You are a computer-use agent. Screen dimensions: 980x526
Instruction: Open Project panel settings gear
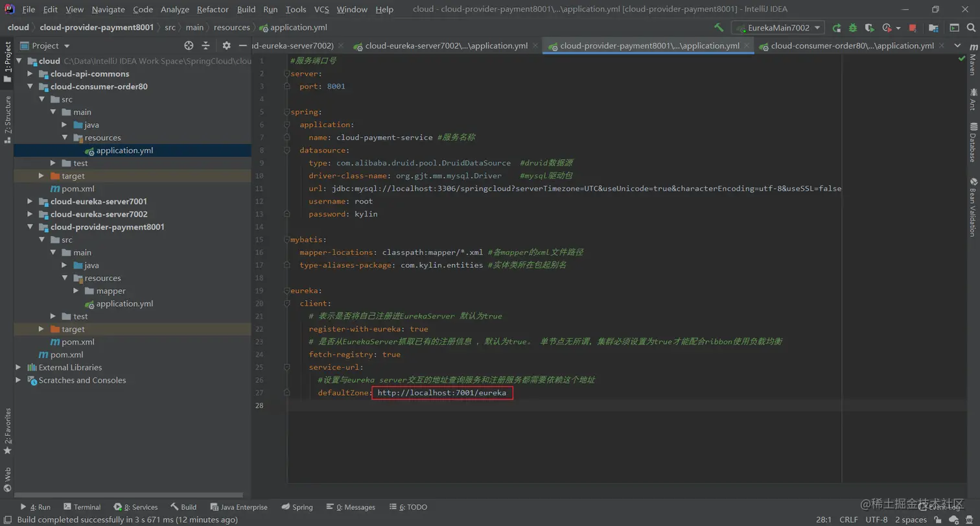pos(226,45)
